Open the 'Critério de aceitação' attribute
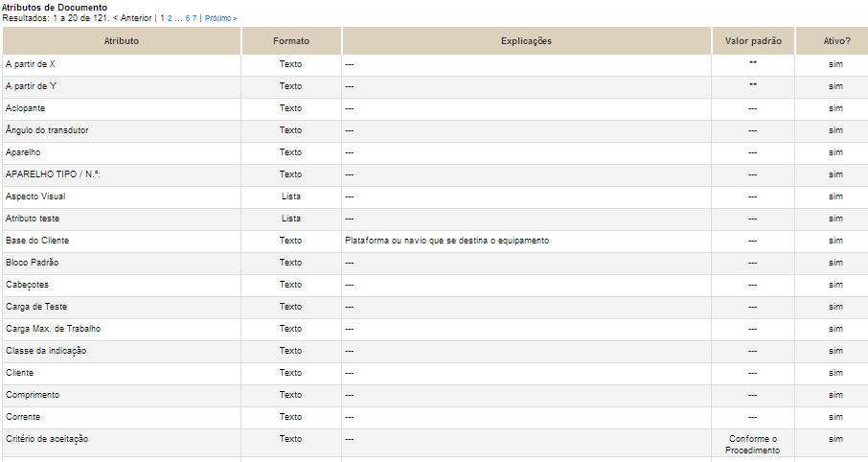The width and height of the screenshot is (868, 462). 47,439
